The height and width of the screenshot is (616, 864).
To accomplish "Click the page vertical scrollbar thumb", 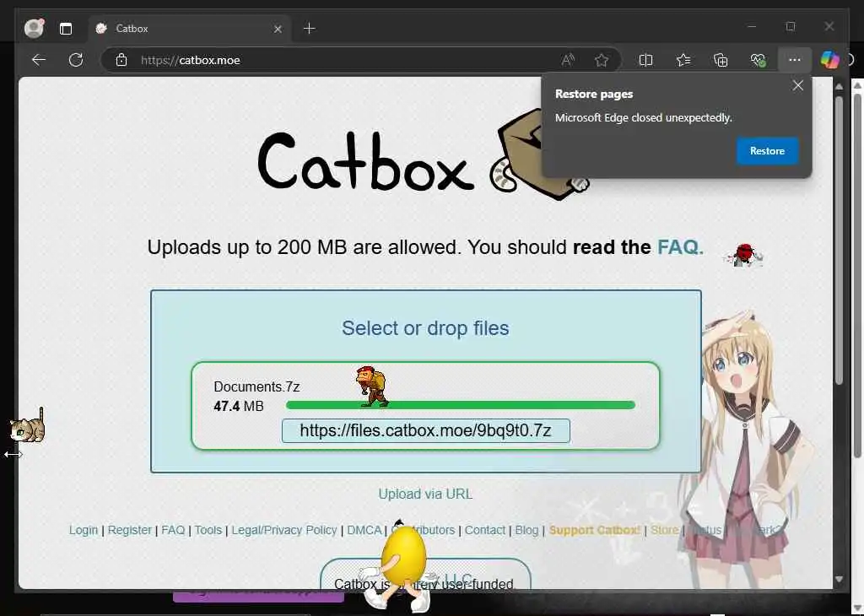I will [839, 240].
